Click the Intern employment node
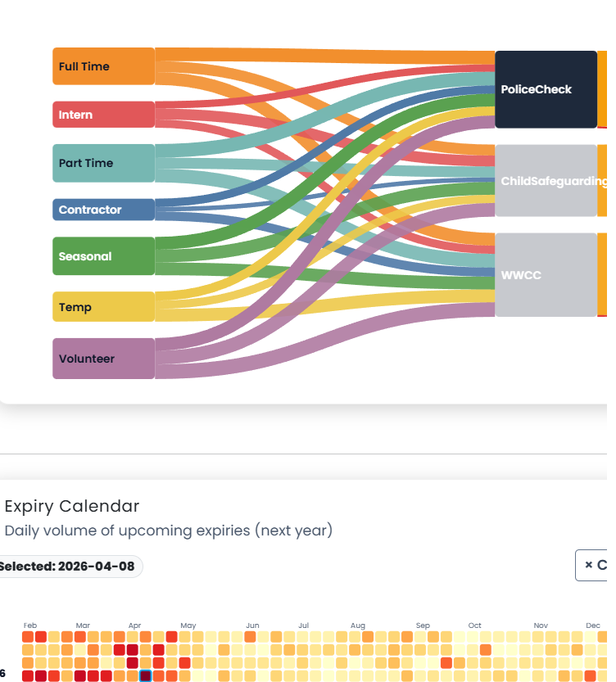616x682 pixels. click(103, 114)
